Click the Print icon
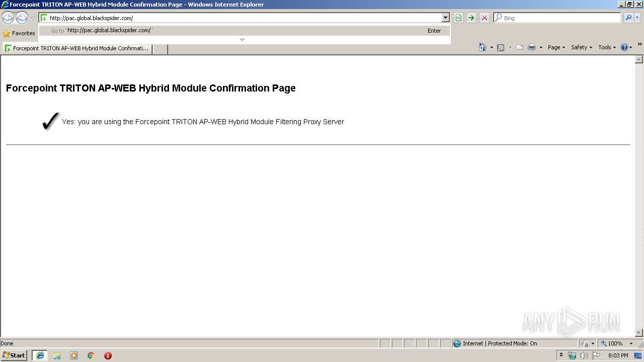The width and height of the screenshot is (644, 362). click(x=532, y=47)
